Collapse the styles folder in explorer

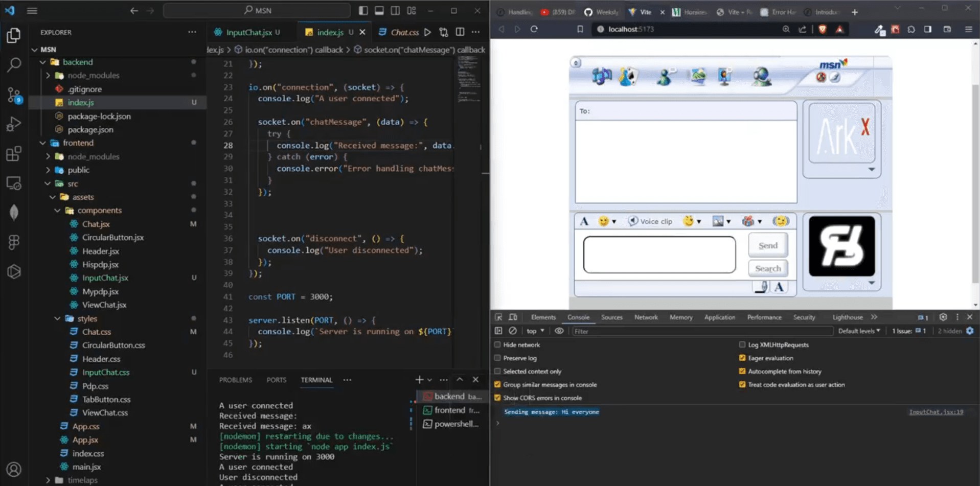pos(57,318)
